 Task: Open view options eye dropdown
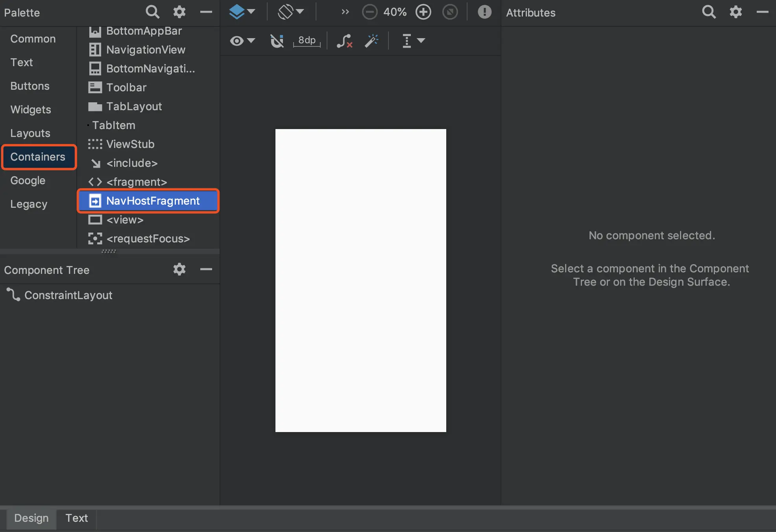click(x=242, y=41)
